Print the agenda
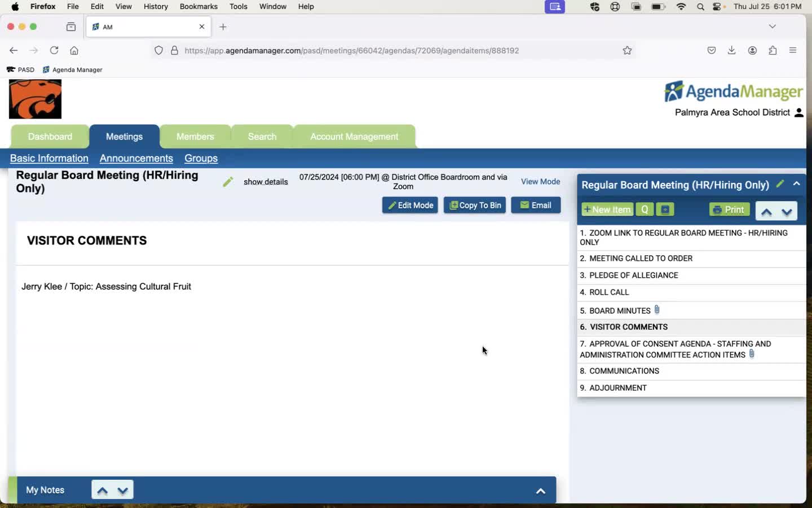Viewport: 812px width, 508px height. 729,209
